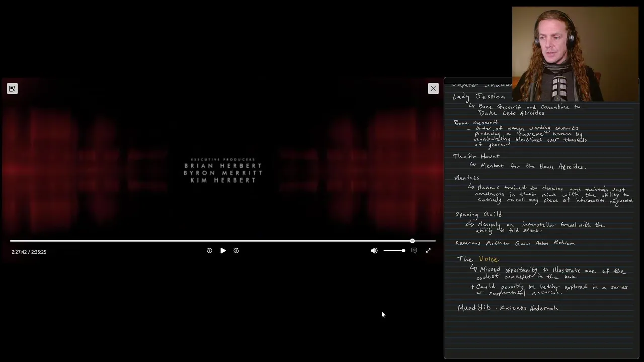The height and width of the screenshot is (362, 644).
Task: Click the 'Muad'dib · Kwizats Haderach' line
Action: coord(508,308)
